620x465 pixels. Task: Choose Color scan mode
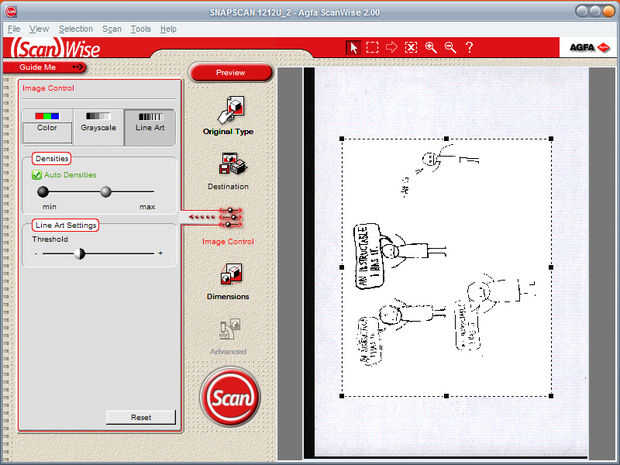pyautogui.click(x=47, y=126)
